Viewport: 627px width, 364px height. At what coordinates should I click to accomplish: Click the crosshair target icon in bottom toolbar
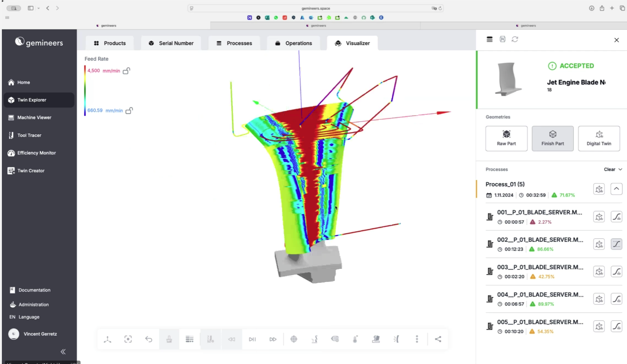click(294, 339)
